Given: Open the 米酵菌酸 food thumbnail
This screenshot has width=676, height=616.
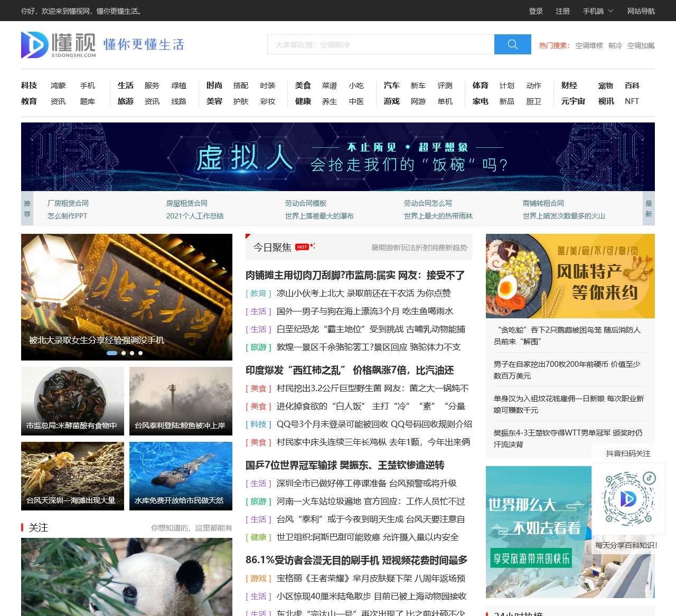Looking at the screenshot, I should [x=72, y=401].
